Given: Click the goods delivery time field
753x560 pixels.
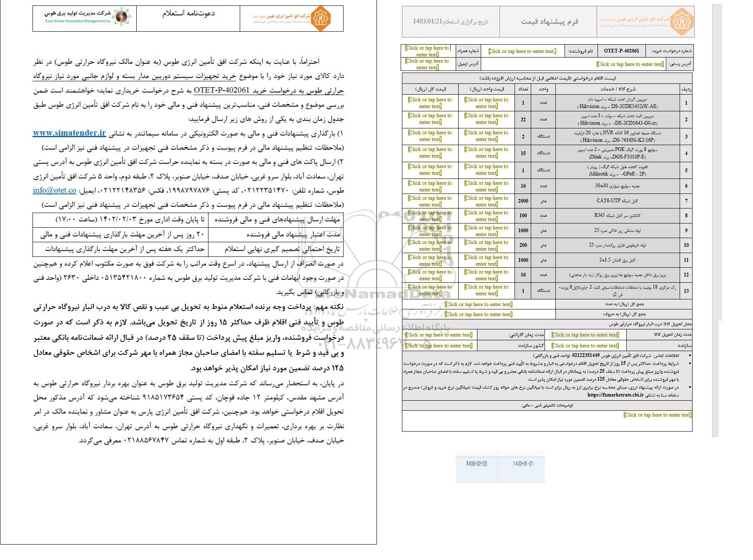Looking at the screenshot, I should pyautogui.click(x=585, y=335).
